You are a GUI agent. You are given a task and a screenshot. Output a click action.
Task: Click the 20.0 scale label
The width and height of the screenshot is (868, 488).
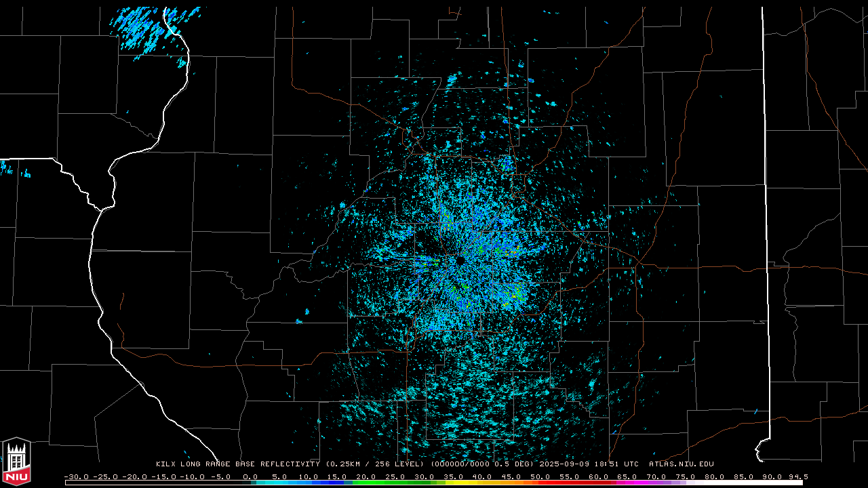[x=366, y=476]
